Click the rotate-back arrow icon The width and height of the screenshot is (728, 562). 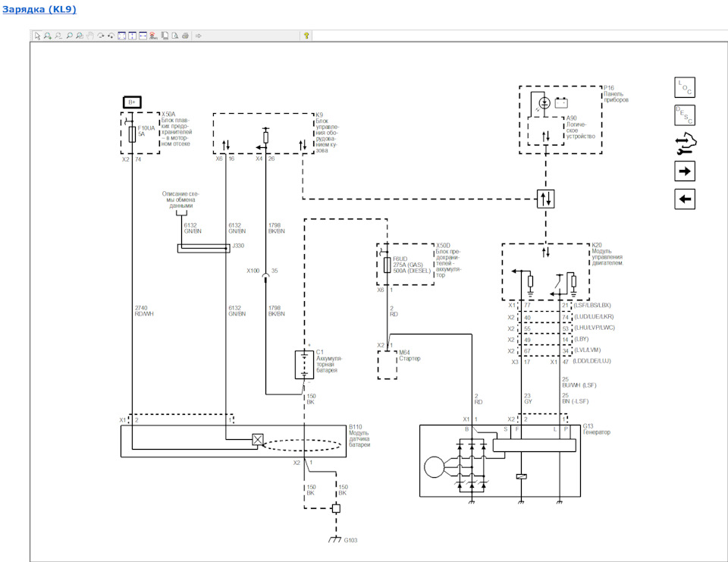point(111,36)
